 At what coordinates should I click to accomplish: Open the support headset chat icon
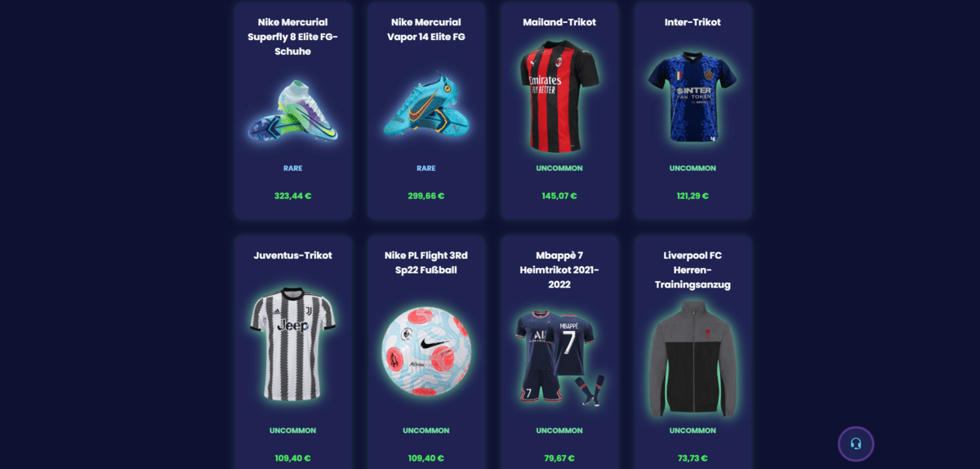856,444
